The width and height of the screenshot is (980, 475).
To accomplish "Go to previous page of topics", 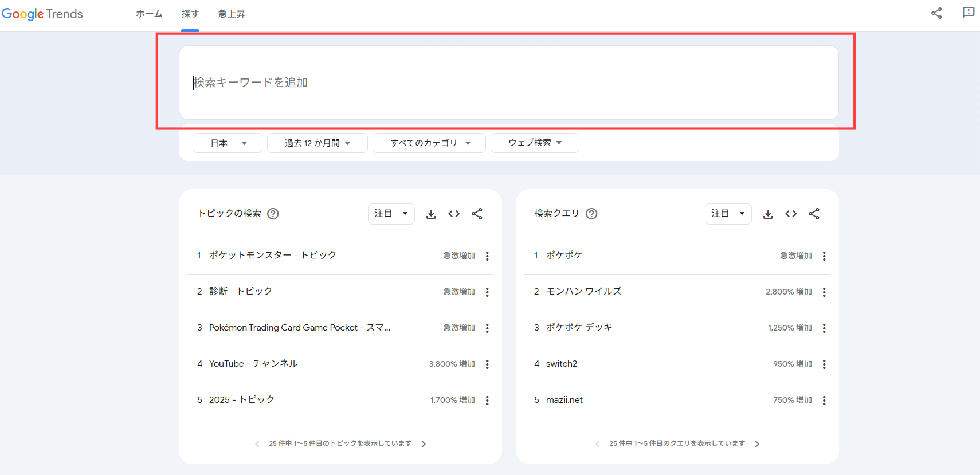I will [x=257, y=444].
